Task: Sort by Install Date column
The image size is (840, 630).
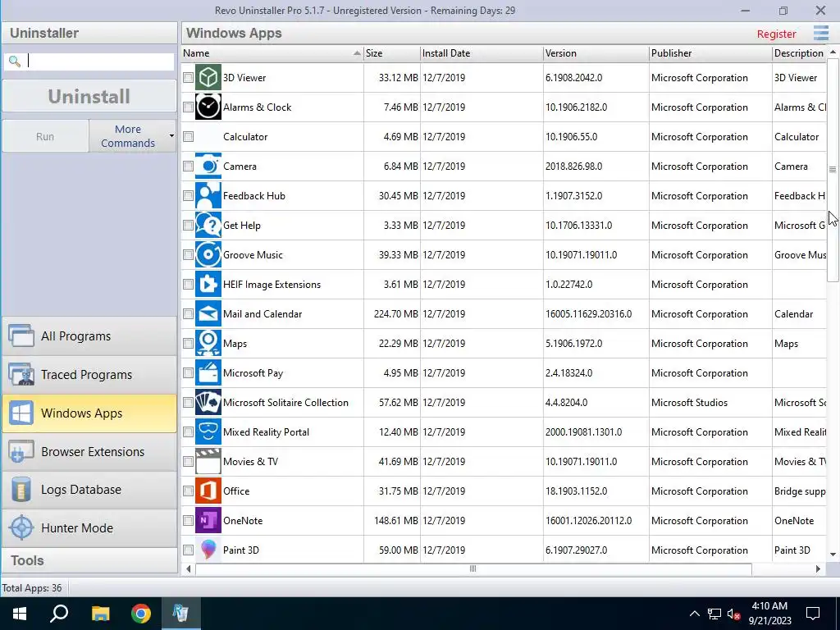Action: (x=481, y=53)
